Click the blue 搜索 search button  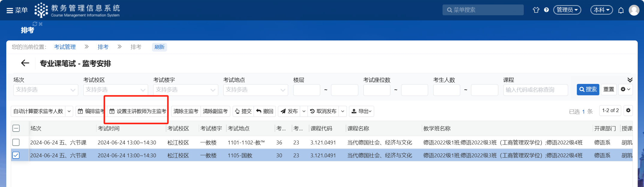coord(588,89)
